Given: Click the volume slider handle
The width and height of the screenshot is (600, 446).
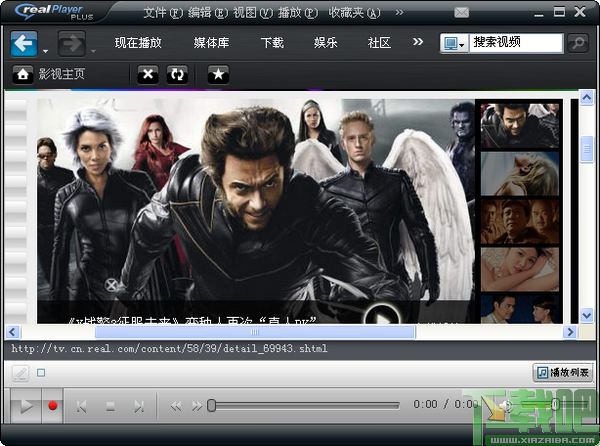Looking at the screenshot, I should pos(555,405).
